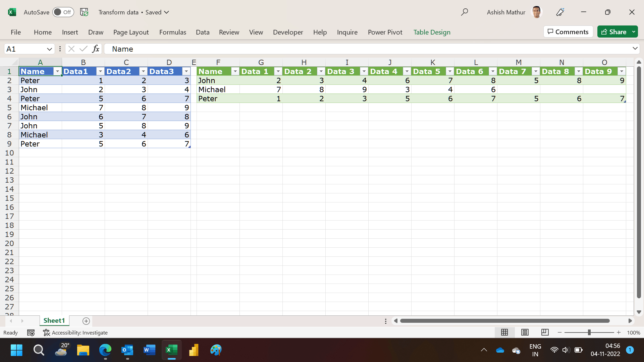The image size is (644, 362).
Task: Click the Insert Function fx icon
Action: pyautogui.click(x=96, y=49)
